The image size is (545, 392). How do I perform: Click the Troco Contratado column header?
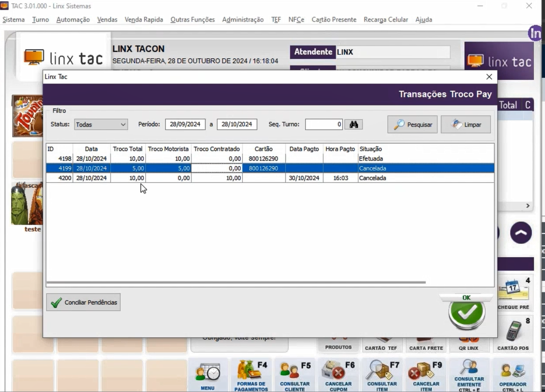pos(217,149)
